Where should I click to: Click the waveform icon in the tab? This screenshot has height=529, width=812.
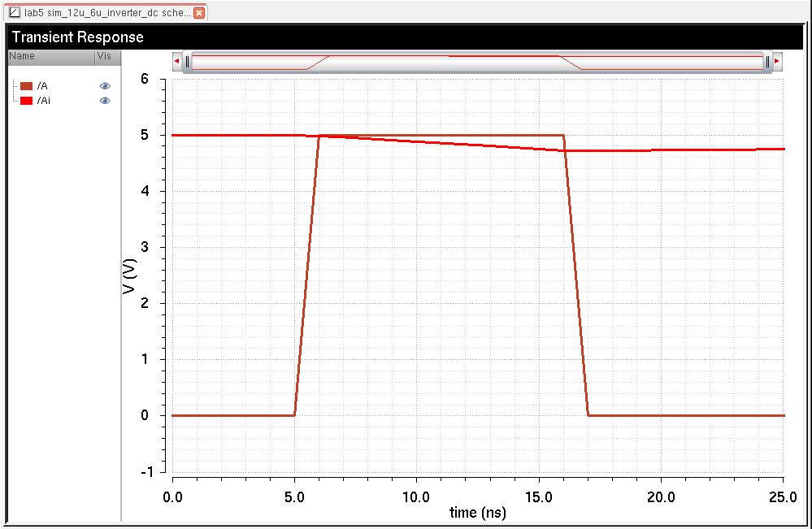pos(15,12)
